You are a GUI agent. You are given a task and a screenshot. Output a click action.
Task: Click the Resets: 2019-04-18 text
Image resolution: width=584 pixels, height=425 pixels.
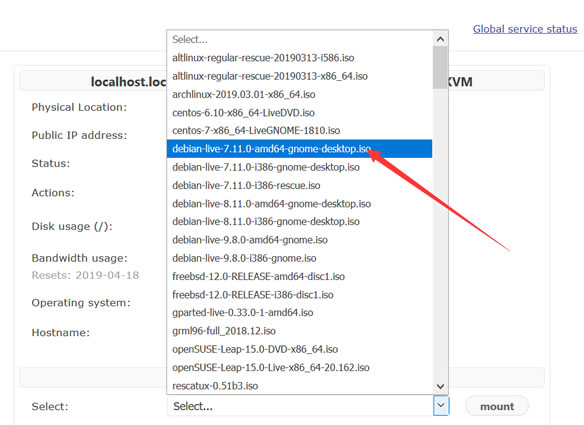pyautogui.click(x=85, y=275)
